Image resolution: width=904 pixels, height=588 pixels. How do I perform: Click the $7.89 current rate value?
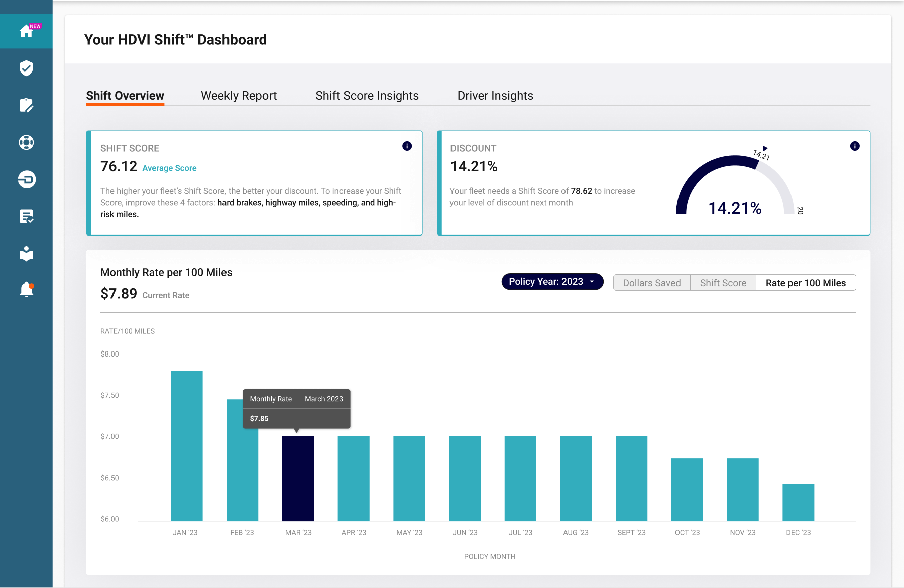point(119,294)
